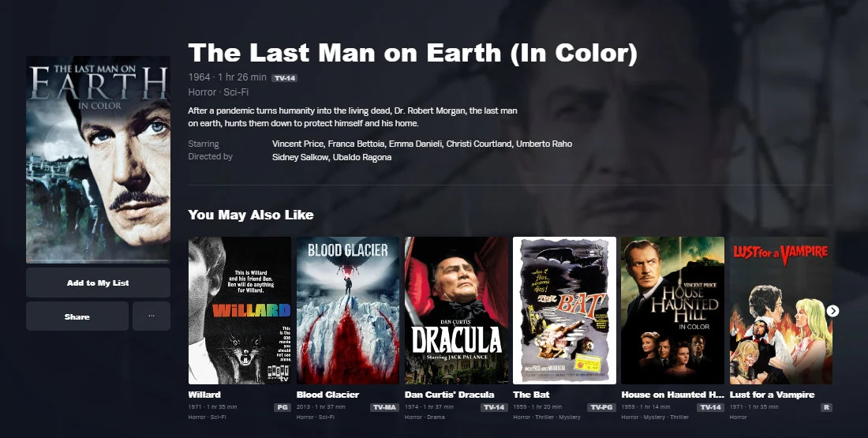Click the Vincent Price cast name

(x=297, y=144)
